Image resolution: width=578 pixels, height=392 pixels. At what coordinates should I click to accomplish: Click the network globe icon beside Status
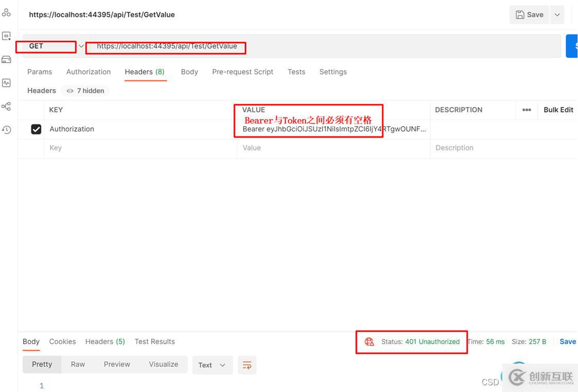tap(369, 342)
